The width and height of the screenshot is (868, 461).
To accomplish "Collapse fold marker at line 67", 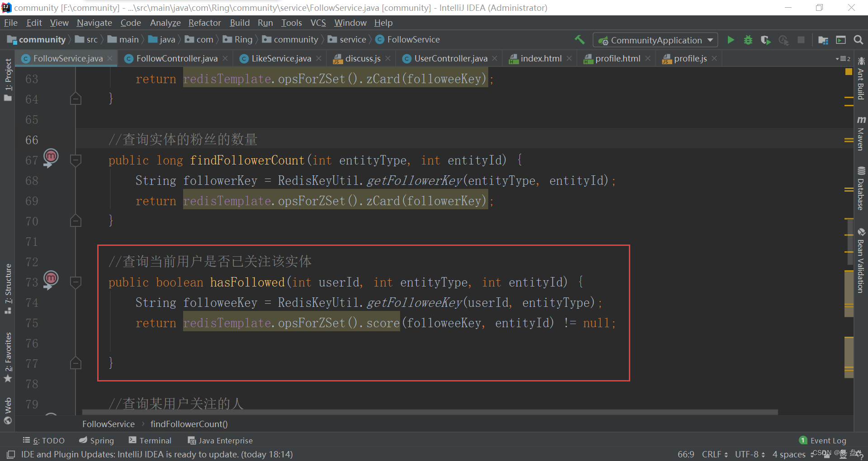I will click(75, 160).
